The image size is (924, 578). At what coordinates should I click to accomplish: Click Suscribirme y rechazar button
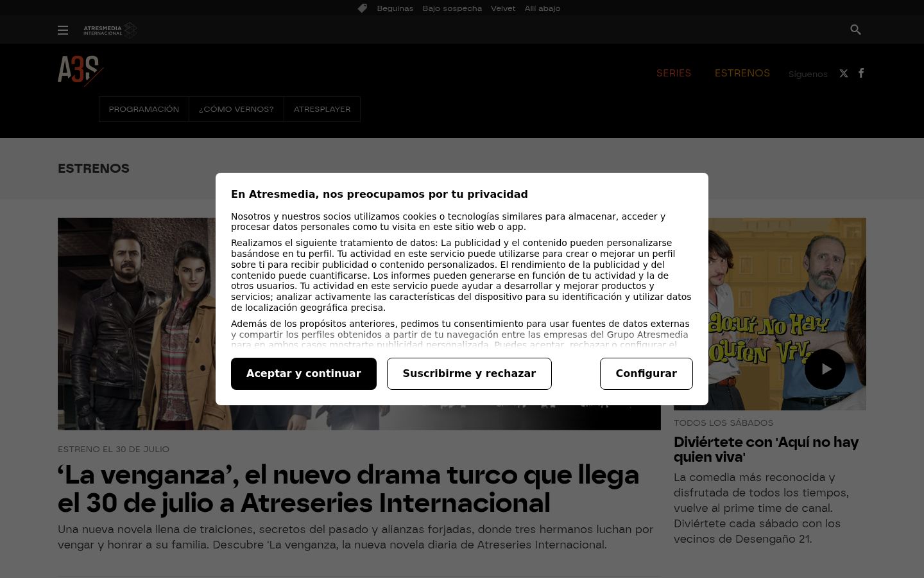coord(469,374)
